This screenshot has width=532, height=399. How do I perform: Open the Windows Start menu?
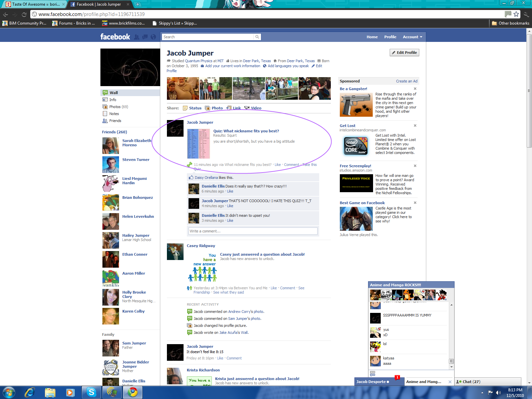[x=9, y=392]
